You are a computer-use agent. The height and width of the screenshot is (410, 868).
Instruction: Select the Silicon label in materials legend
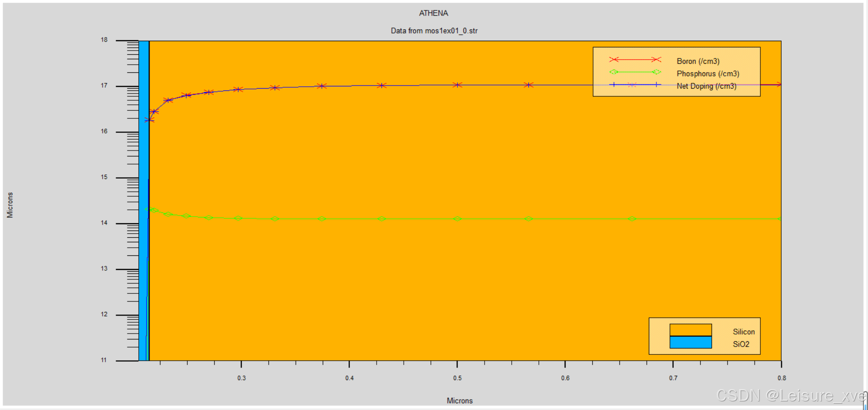click(x=744, y=331)
